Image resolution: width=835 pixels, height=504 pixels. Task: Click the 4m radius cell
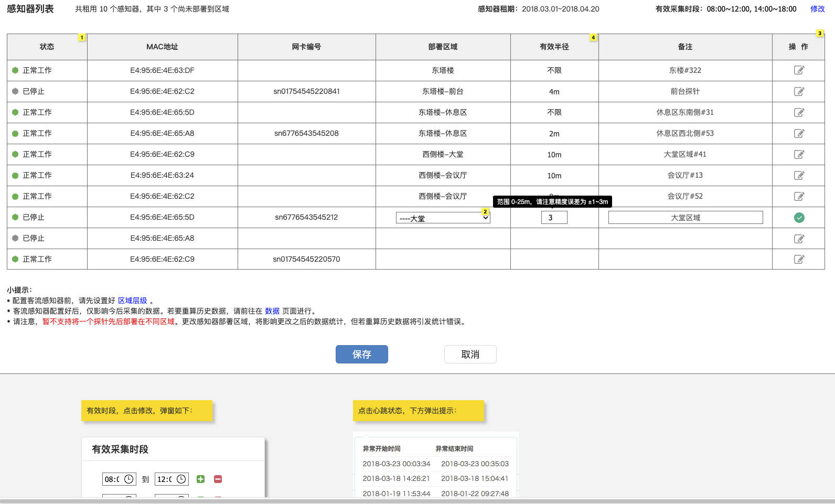tap(554, 91)
